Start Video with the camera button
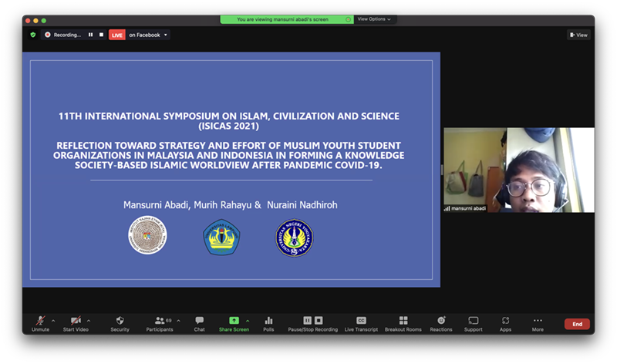This screenshot has height=364, width=617. click(x=75, y=323)
